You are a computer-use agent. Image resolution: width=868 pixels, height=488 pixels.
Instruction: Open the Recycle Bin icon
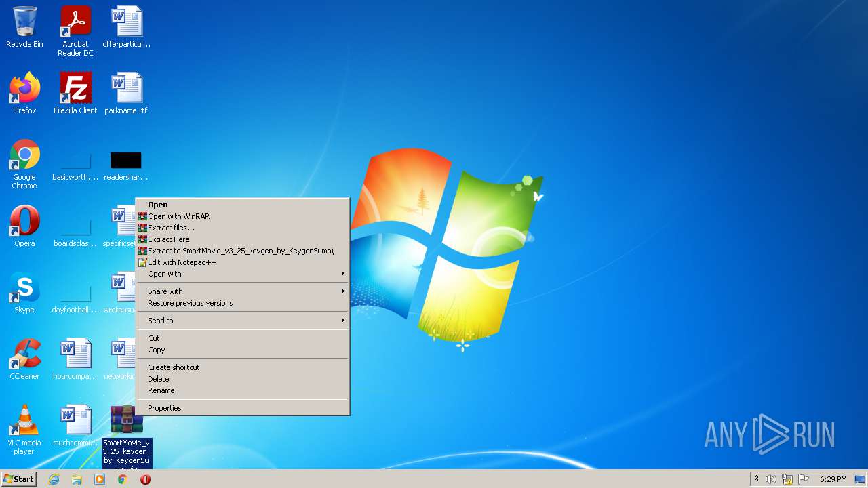(24, 27)
